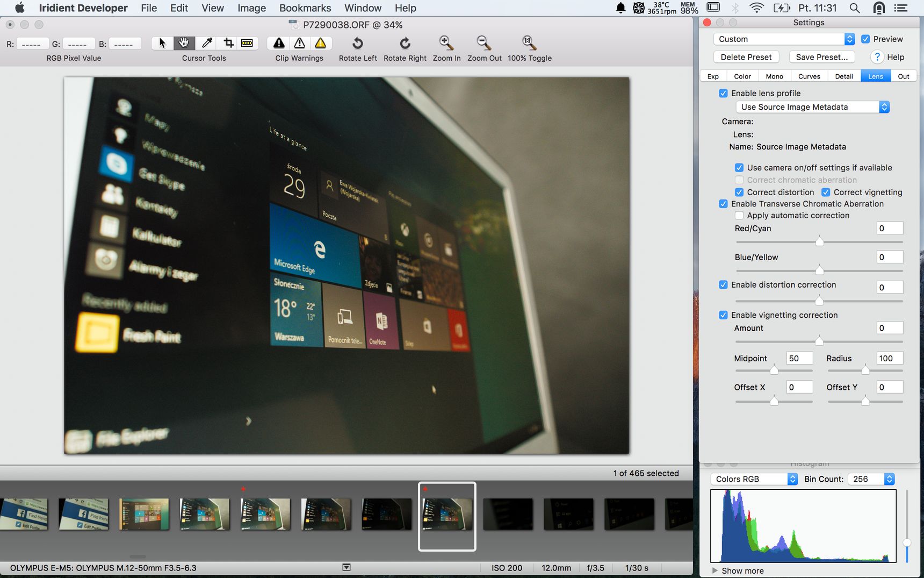The height and width of the screenshot is (578, 924).
Task: Open the Wi-Fi status menu
Action: [x=756, y=8]
